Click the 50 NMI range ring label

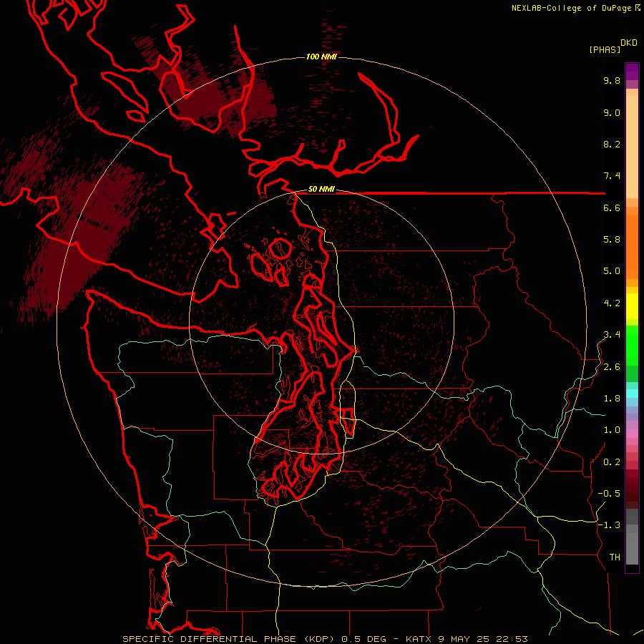tap(321, 189)
